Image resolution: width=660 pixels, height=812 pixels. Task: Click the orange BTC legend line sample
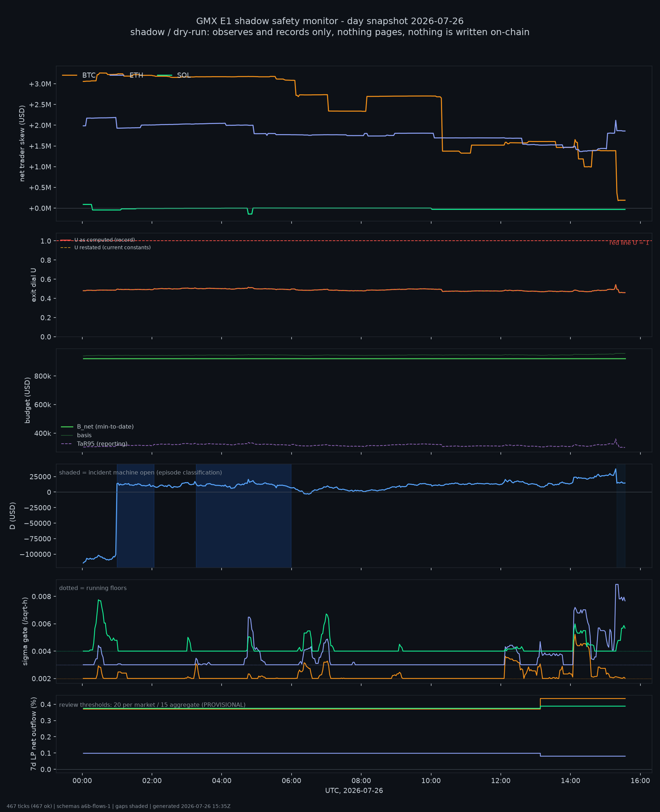click(70, 75)
